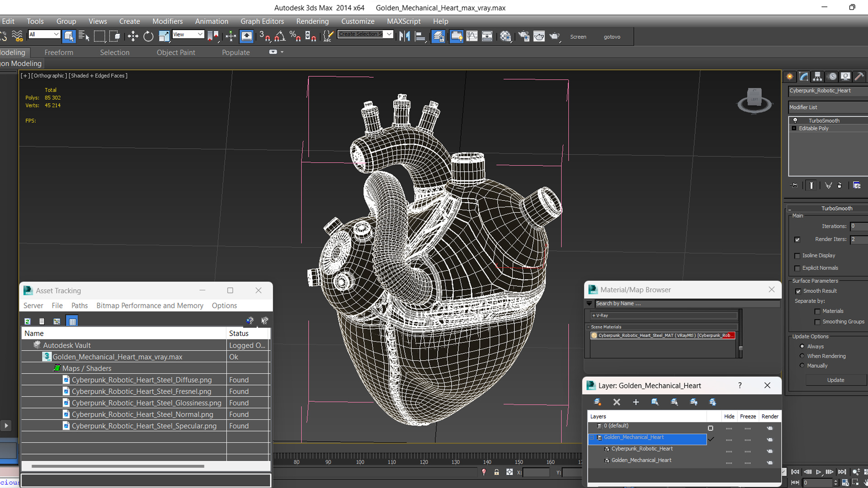
Task: Click Configure Modifier Sets icon
Action: [857, 185]
